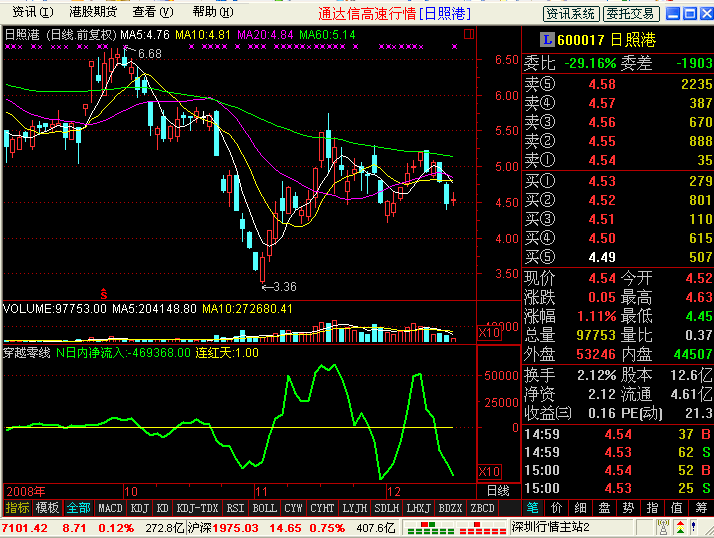The width and height of the screenshot is (714, 538).
Task: Click the signal tower icon in the status bar
Action: (x=663, y=528)
